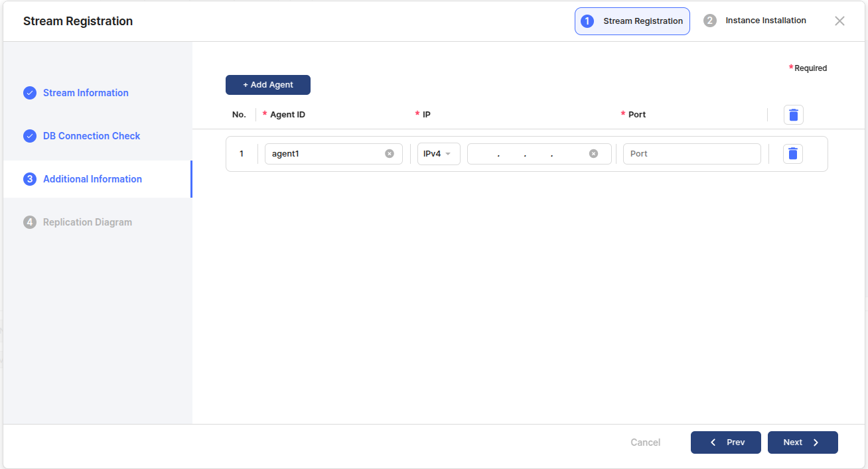Click the Port column header label
This screenshot has height=469, width=868.
point(637,115)
